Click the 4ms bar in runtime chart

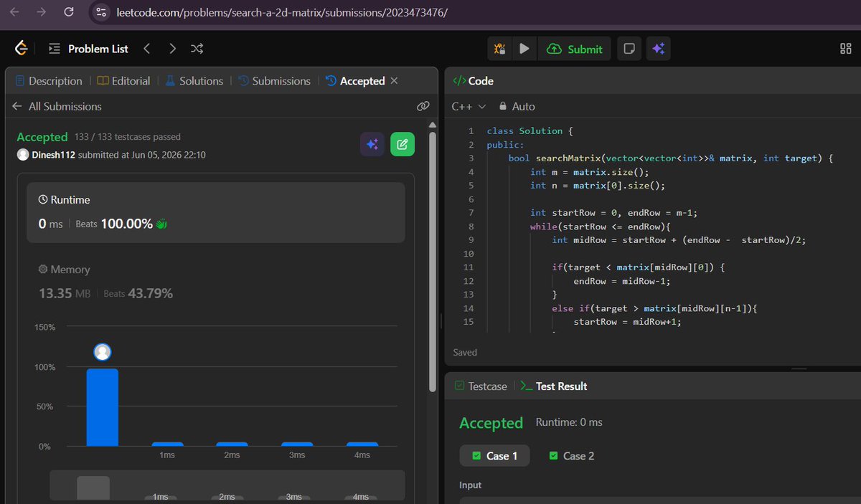[x=362, y=444]
